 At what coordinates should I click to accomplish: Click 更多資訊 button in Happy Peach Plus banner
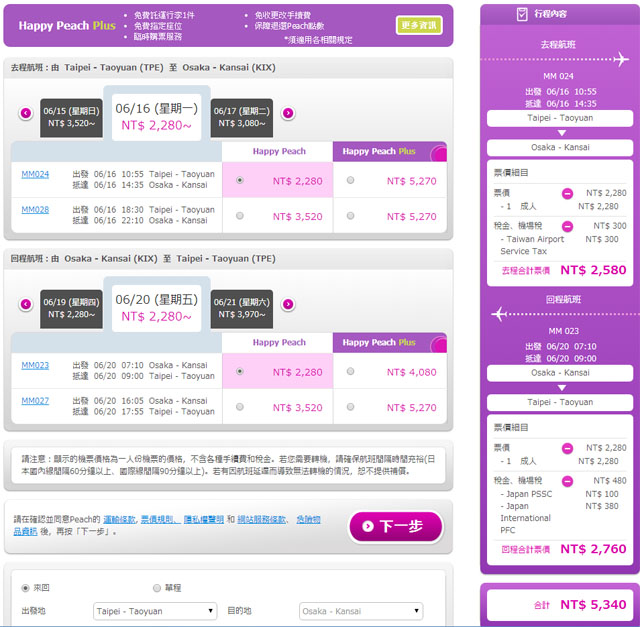coord(419,25)
